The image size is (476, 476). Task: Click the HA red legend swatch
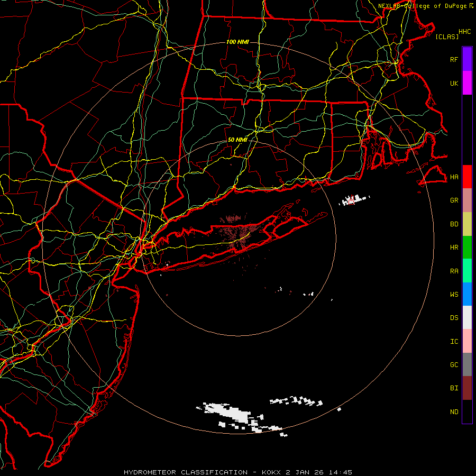[x=467, y=177]
